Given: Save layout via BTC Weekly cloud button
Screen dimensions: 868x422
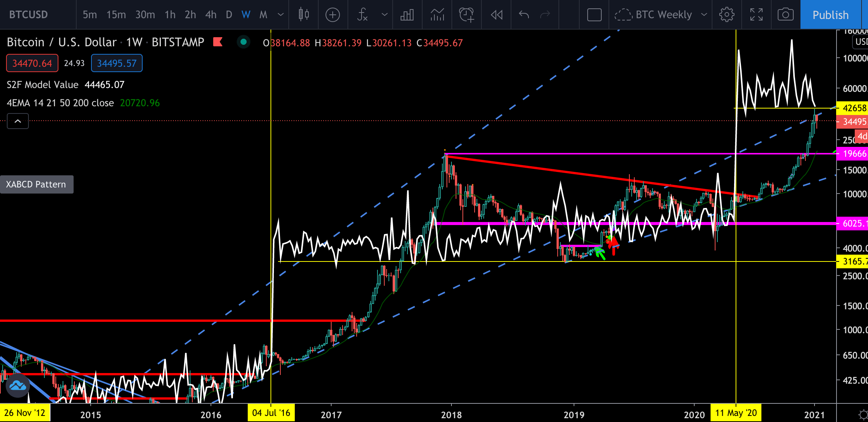Looking at the screenshot, I should pos(653,15).
